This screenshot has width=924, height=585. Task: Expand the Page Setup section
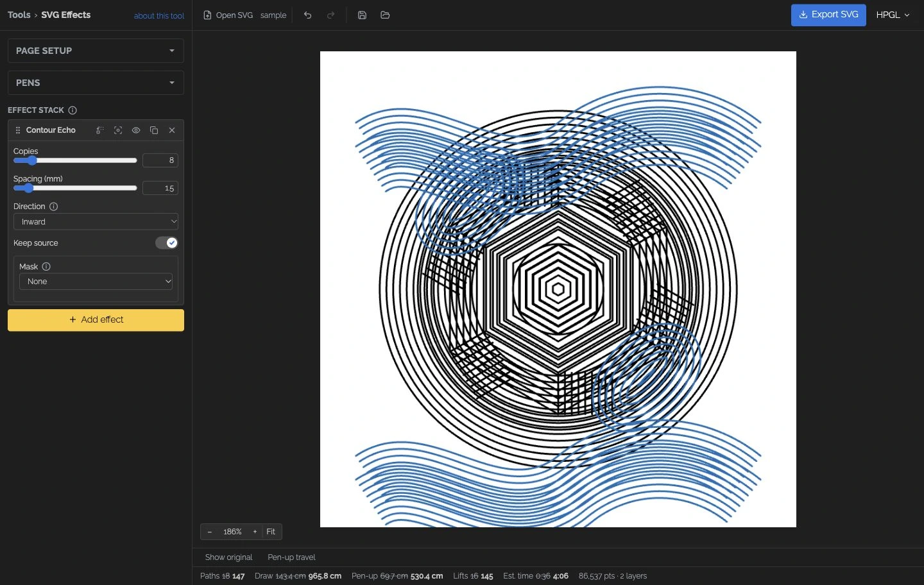[96, 51]
